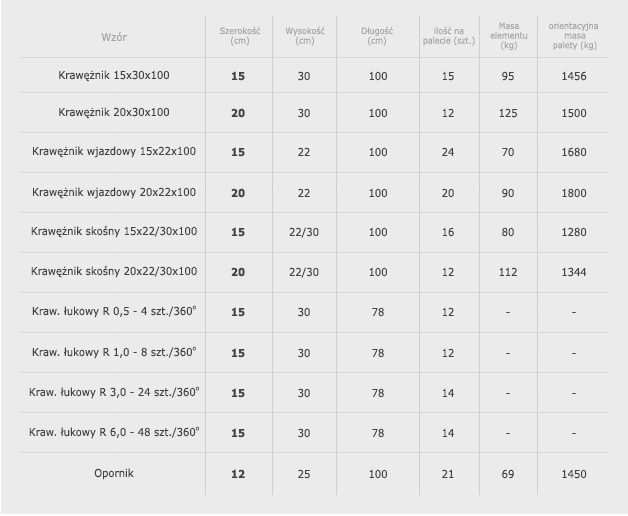Click the ilość na palecie header
Image resolution: width=628 pixels, height=516 pixels.
pos(449,36)
